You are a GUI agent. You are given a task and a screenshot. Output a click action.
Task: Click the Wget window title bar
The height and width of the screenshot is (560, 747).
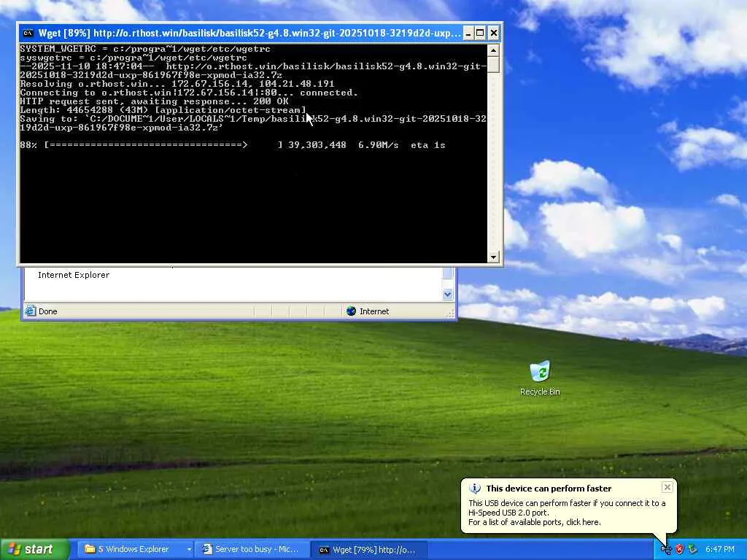249,33
